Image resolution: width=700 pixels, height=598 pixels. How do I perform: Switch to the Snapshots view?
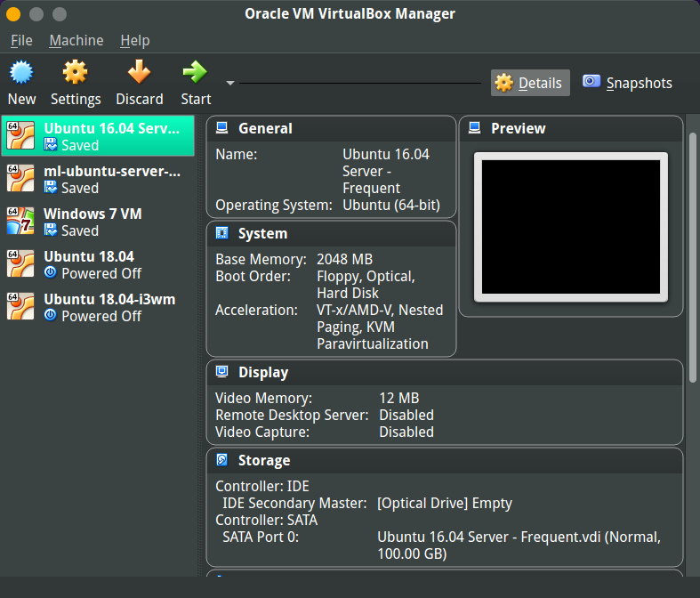coord(627,83)
